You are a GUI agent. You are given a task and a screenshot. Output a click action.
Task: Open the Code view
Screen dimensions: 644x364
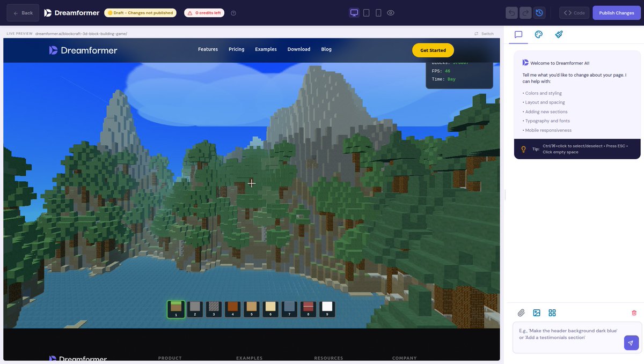(574, 13)
